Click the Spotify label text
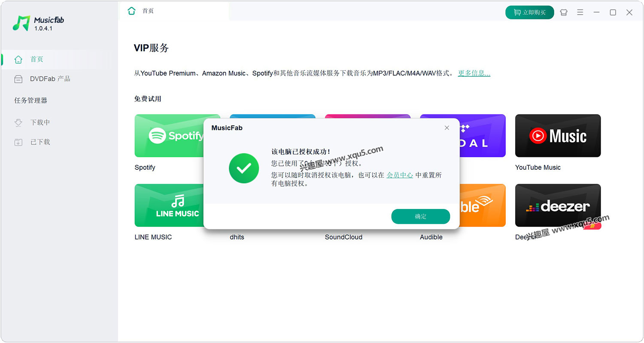This screenshot has width=644, height=343. (x=145, y=168)
